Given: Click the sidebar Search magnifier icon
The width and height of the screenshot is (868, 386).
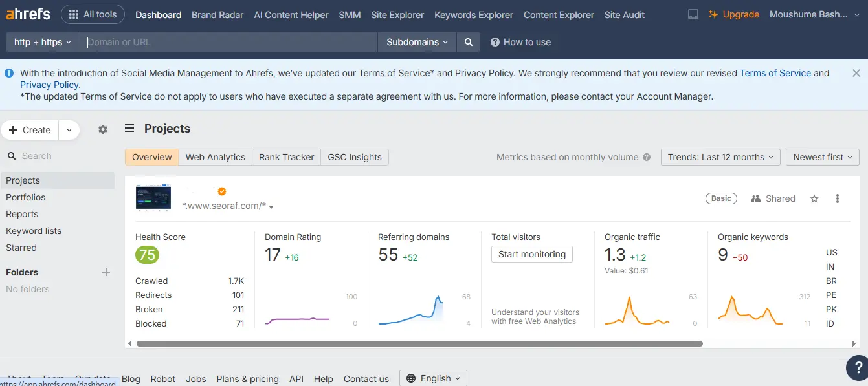Looking at the screenshot, I should pyautogui.click(x=11, y=156).
